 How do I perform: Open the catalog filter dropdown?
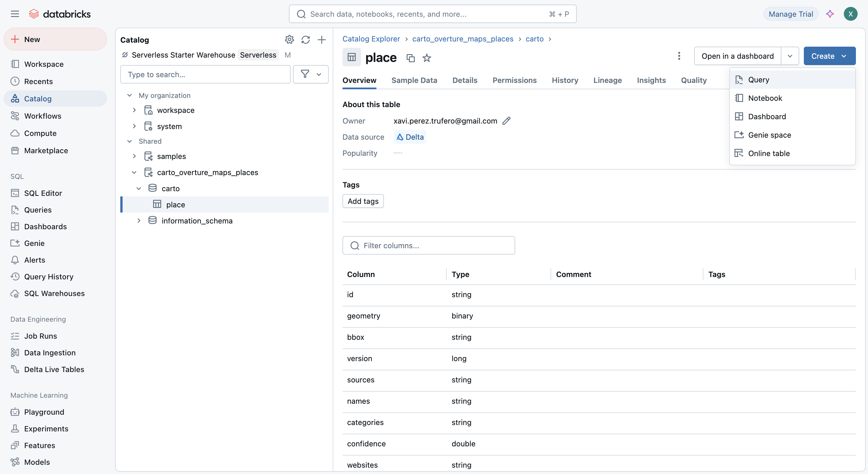point(311,74)
